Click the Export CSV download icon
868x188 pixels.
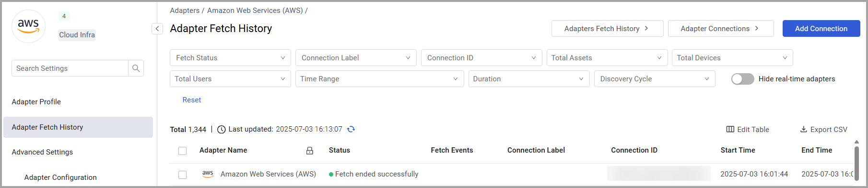[x=804, y=130]
